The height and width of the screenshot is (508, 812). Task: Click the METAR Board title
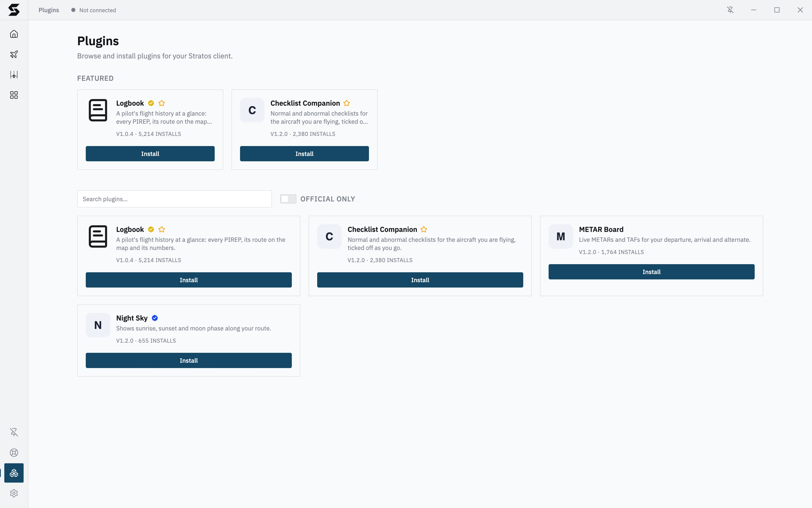601,229
